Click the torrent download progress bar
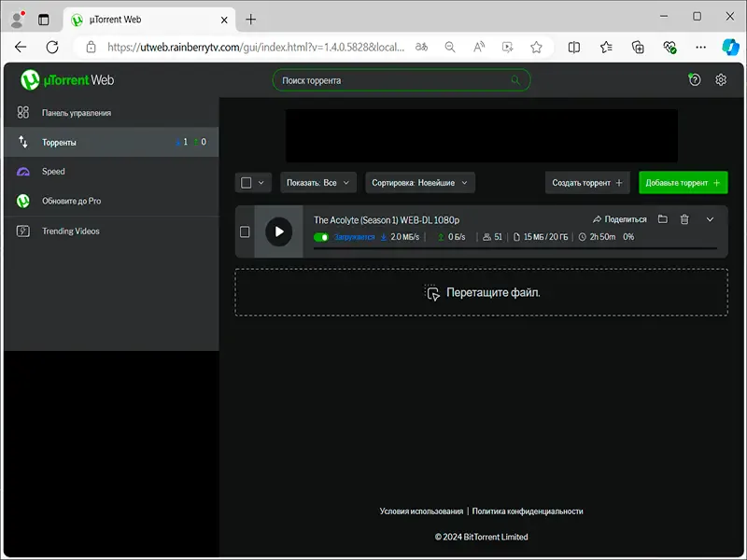 515,248
